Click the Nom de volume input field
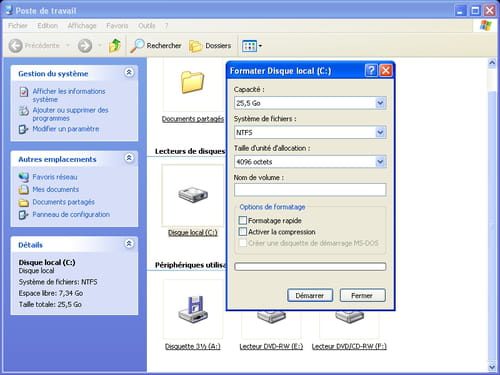The height and width of the screenshot is (375, 500). (310, 190)
